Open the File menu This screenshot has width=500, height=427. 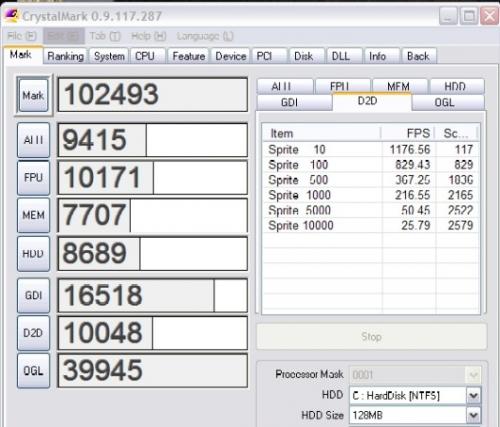tap(22, 36)
